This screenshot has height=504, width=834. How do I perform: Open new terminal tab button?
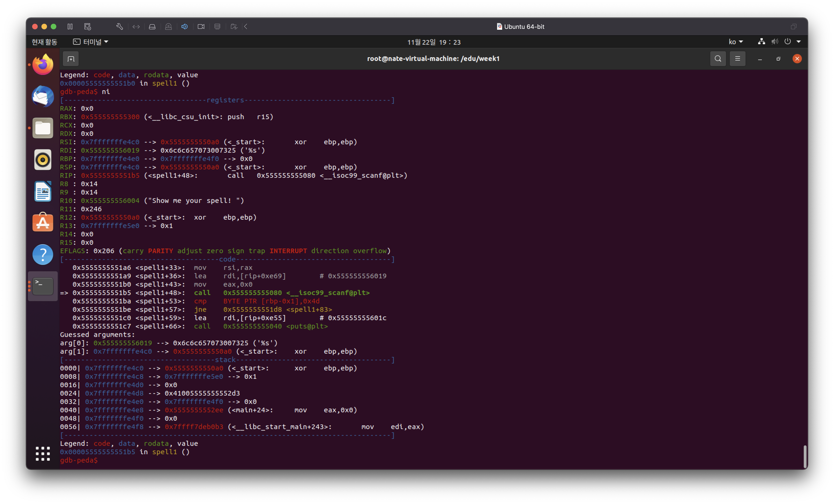(x=71, y=59)
